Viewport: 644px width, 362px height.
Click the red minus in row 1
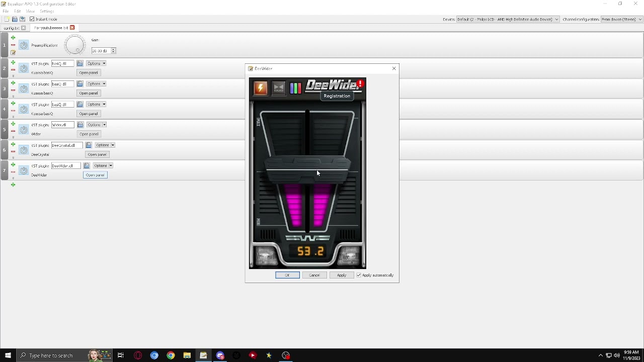tap(13, 45)
